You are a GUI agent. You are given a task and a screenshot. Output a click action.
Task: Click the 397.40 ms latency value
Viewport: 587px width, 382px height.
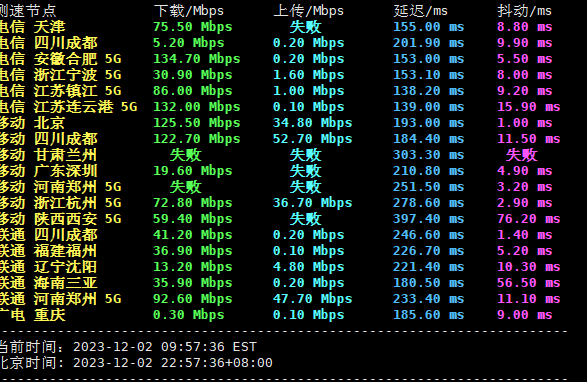coord(429,219)
